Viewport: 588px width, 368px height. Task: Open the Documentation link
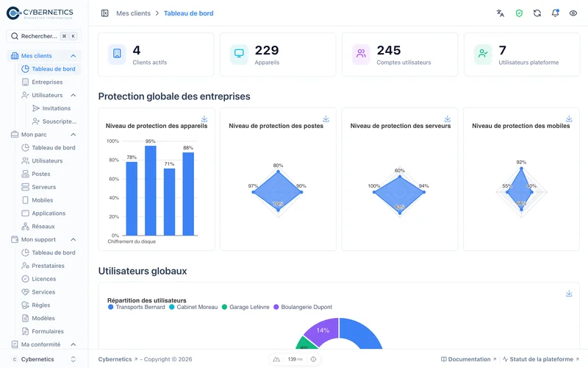point(469,359)
